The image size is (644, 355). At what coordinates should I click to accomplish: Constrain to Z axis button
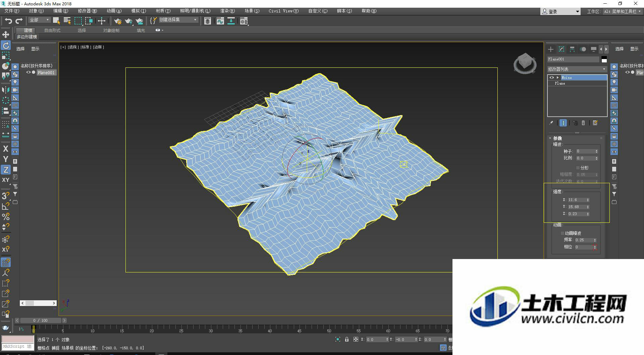pos(6,169)
